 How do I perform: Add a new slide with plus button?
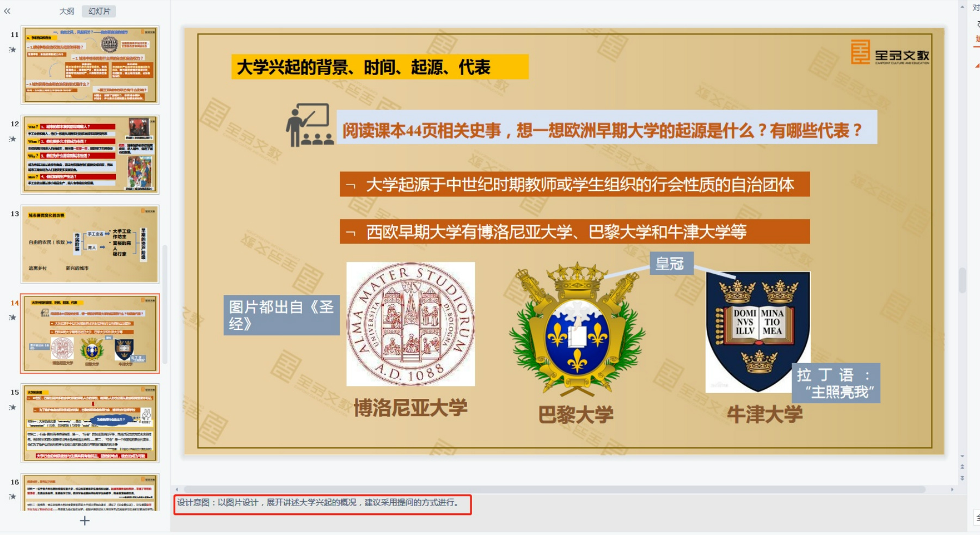(84, 521)
